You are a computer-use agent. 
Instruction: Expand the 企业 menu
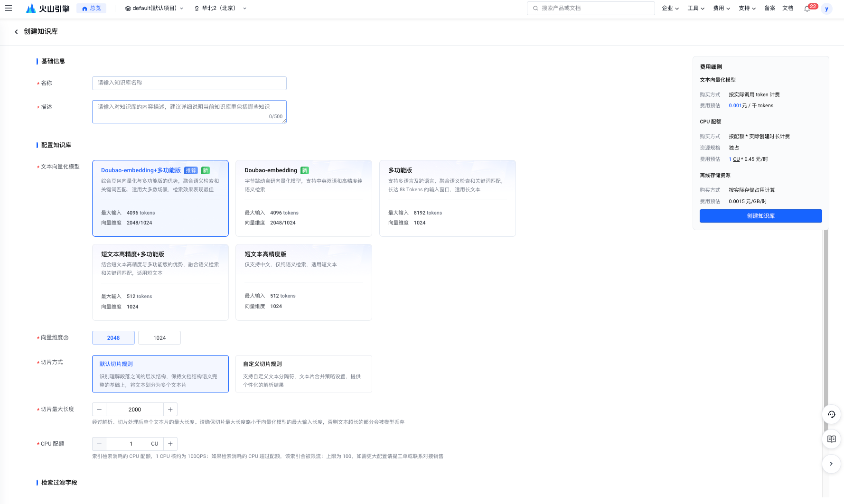coord(670,9)
